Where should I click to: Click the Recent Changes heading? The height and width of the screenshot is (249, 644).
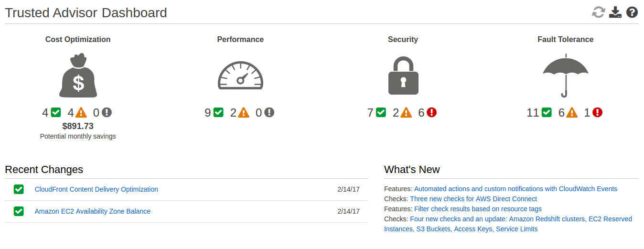(44, 170)
